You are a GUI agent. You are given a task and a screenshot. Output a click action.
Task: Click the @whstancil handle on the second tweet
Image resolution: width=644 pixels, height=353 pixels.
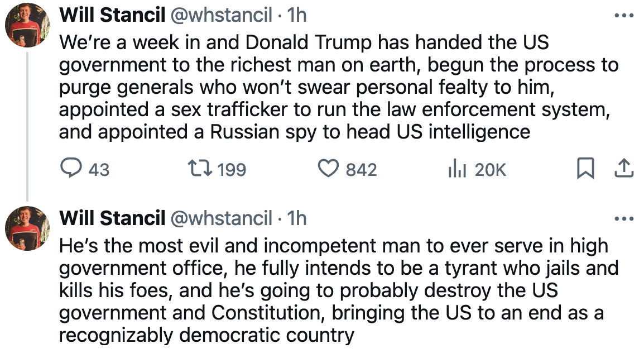pos(221,218)
